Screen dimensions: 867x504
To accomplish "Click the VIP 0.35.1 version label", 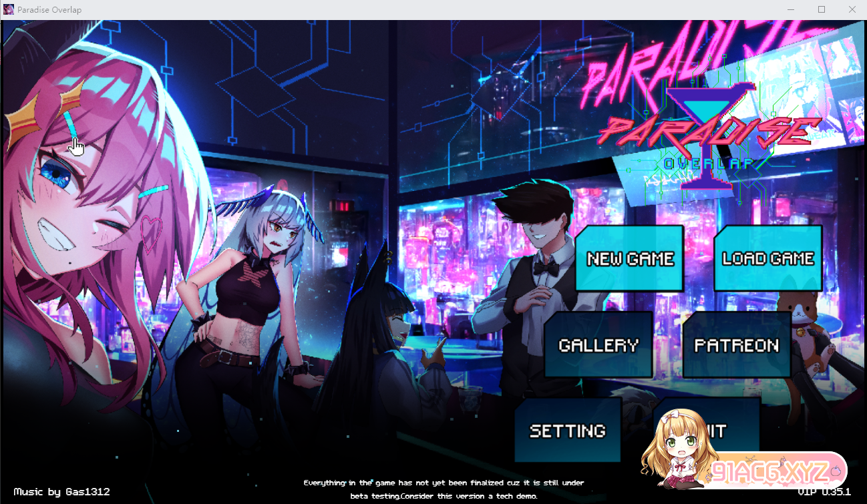I will 824,491.
